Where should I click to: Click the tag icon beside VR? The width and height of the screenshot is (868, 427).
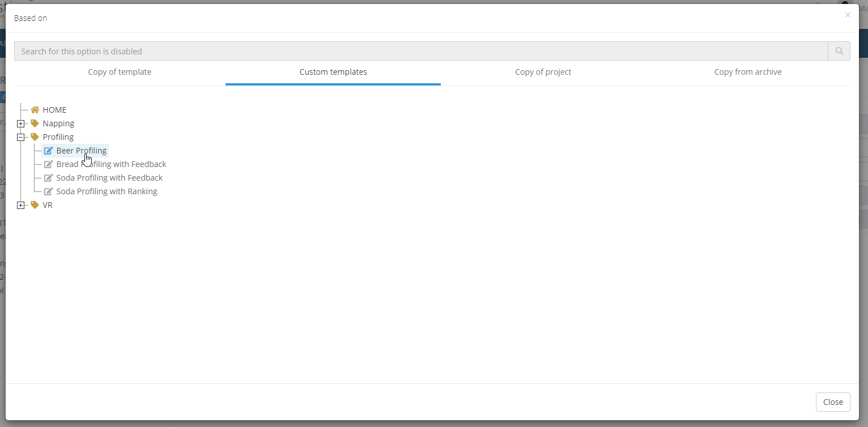(35, 204)
